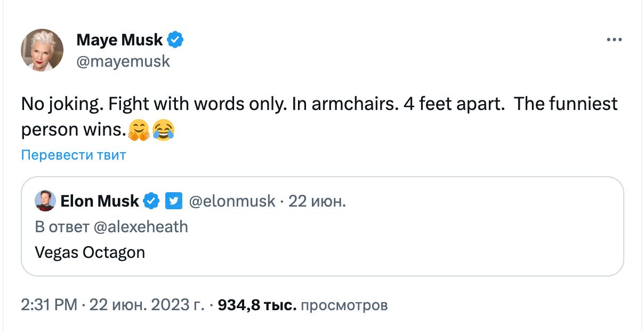Open the 'Перевести твит' translation link

point(73,155)
